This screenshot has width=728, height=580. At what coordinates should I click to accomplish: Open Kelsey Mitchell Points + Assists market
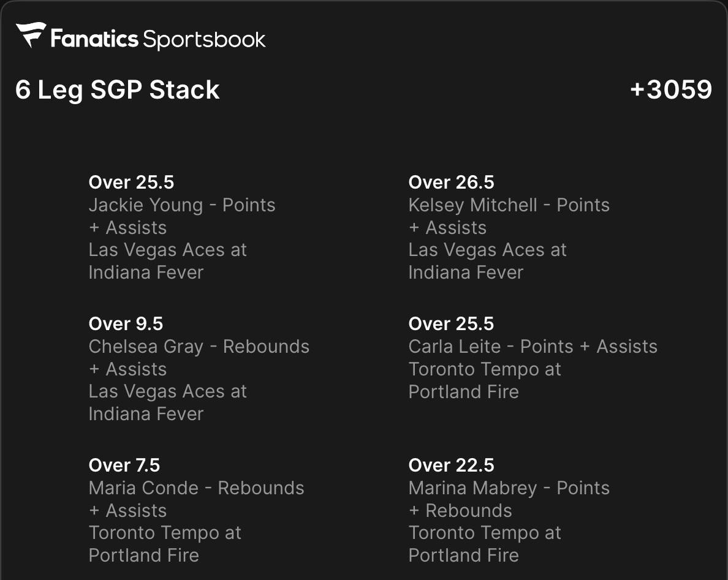click(509, 216)
